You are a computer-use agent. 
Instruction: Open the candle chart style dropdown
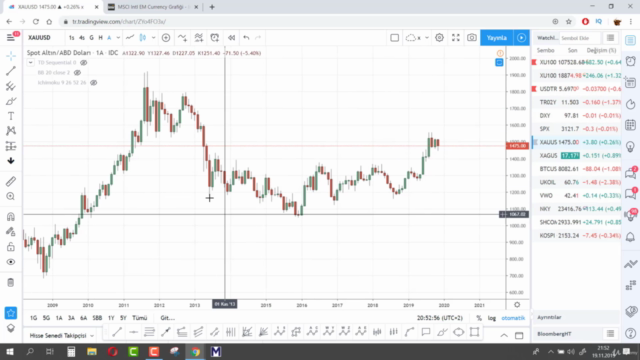[153, 38]
